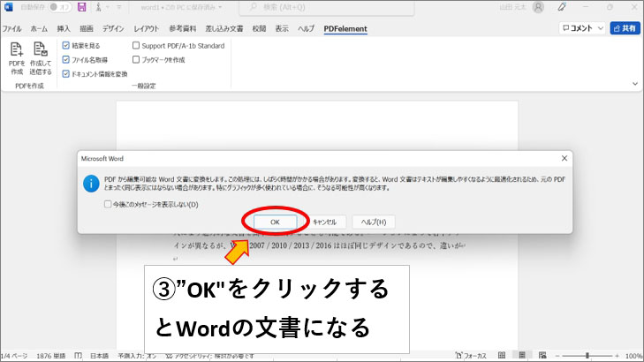
Task: Click the 100% zoom level
Action: (633, 356)
